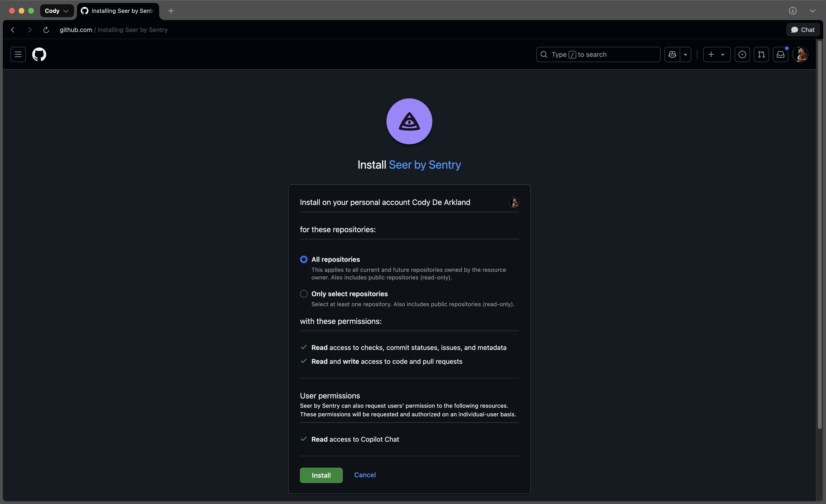The image size is (826, 504).
Task: Go back with the browser back arrow
Action: [13, 30]
